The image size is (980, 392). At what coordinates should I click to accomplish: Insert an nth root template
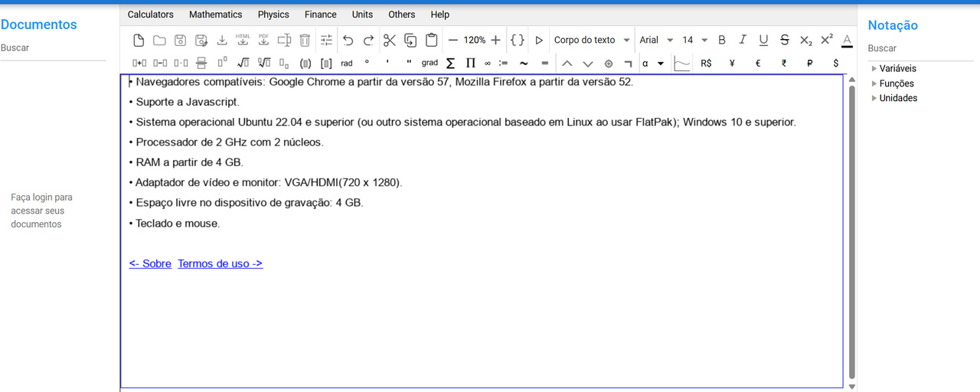click(263, 64)
